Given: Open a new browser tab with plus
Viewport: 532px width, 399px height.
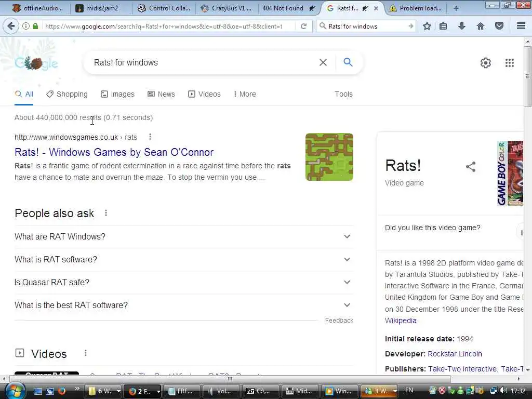Looking at the screenshot, I should pyautogui.click(x=456, y=8).
